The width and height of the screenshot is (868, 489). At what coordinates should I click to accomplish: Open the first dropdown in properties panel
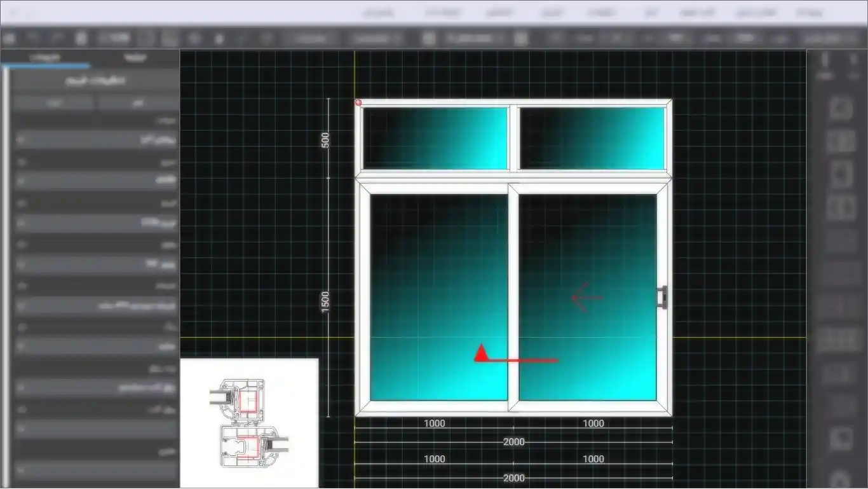(95, 139)
